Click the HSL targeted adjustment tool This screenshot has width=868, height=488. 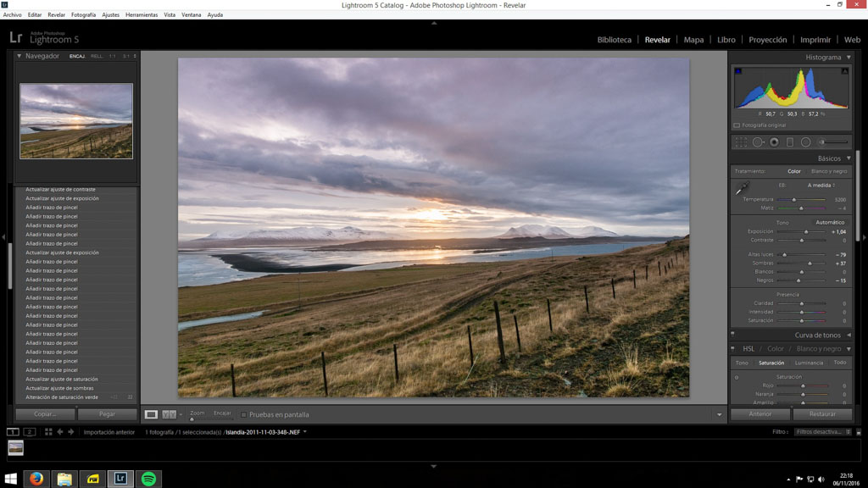[736, 377]
